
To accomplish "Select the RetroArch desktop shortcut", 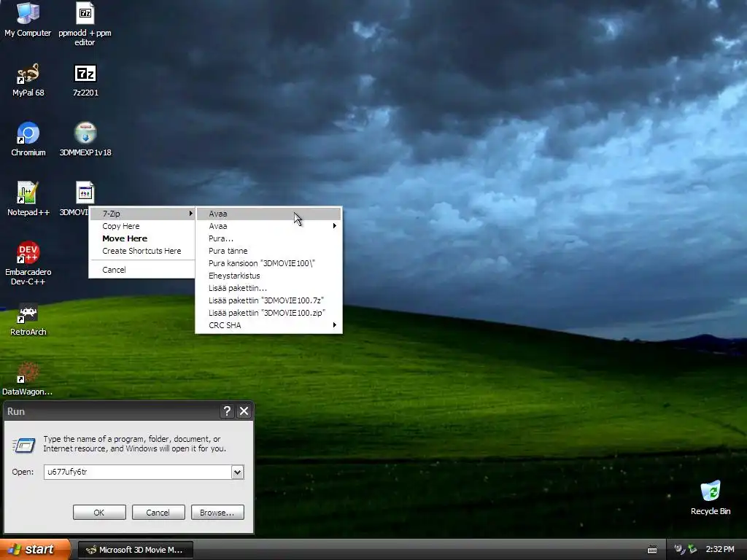I will 28,320.
